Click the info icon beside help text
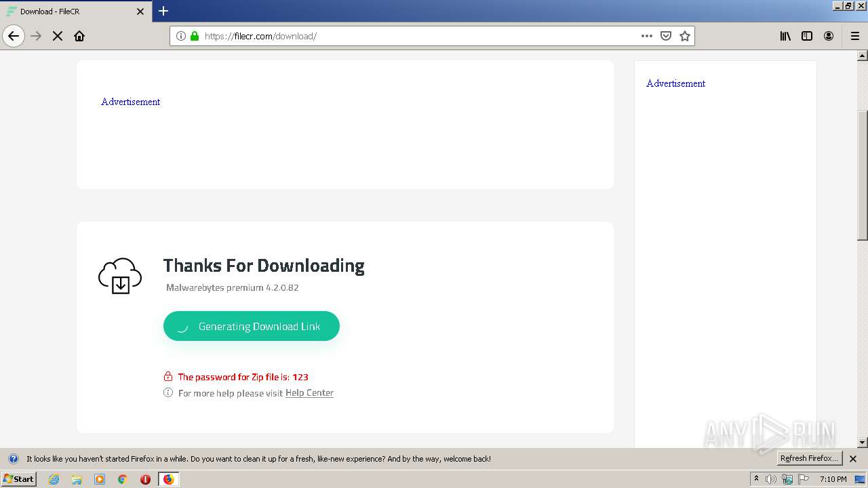This screenshot has height=488, width=868. pyautogui.click(x=168, y=393)
